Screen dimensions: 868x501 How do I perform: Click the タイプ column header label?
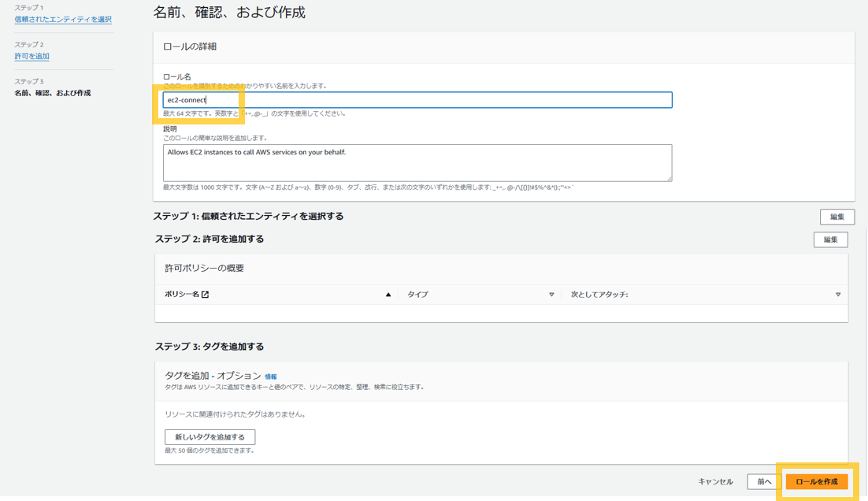click(x=417, y=295)
